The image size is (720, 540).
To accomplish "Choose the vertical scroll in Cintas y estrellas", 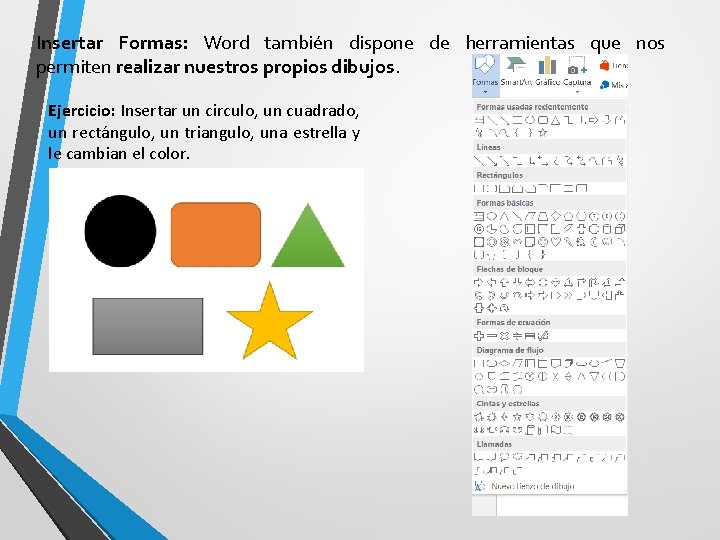I will pyautogui.click(x=530, y=430).
